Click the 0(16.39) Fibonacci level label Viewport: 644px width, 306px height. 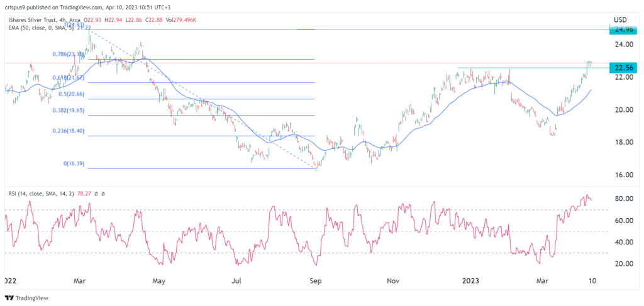(73, 163)
